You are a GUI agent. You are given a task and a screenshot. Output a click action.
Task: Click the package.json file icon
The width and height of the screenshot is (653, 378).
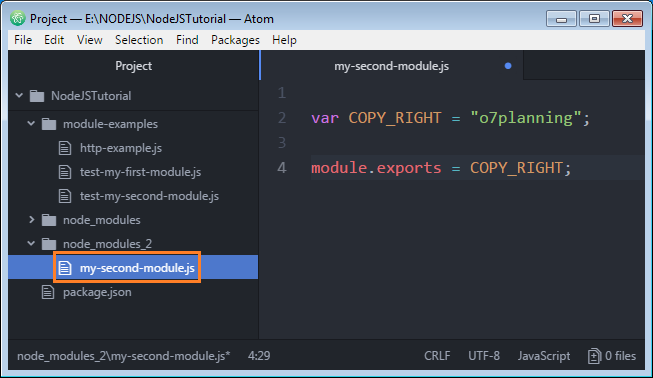tap(48, 292)
